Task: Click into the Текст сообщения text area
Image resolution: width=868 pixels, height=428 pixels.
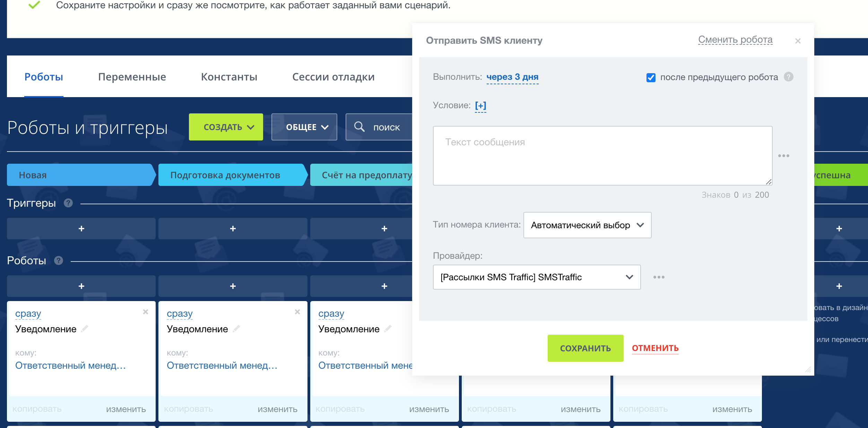Action: point(602,156)
